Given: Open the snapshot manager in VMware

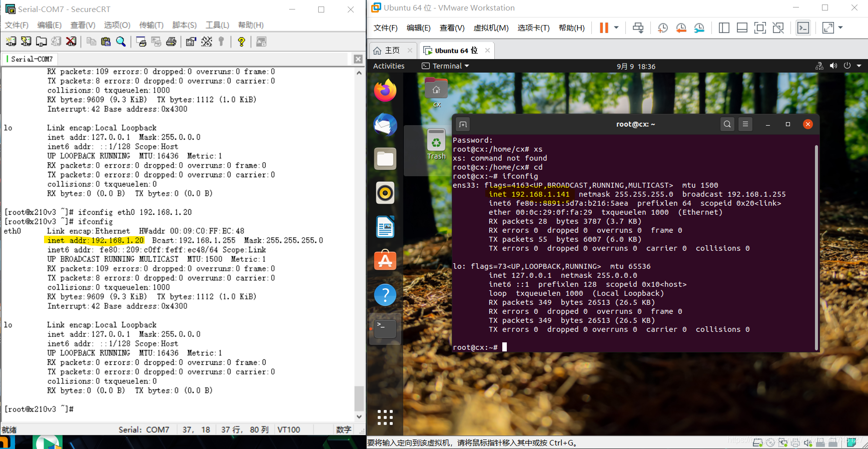Looking at the screenshot, I should [x=699, y=28].
